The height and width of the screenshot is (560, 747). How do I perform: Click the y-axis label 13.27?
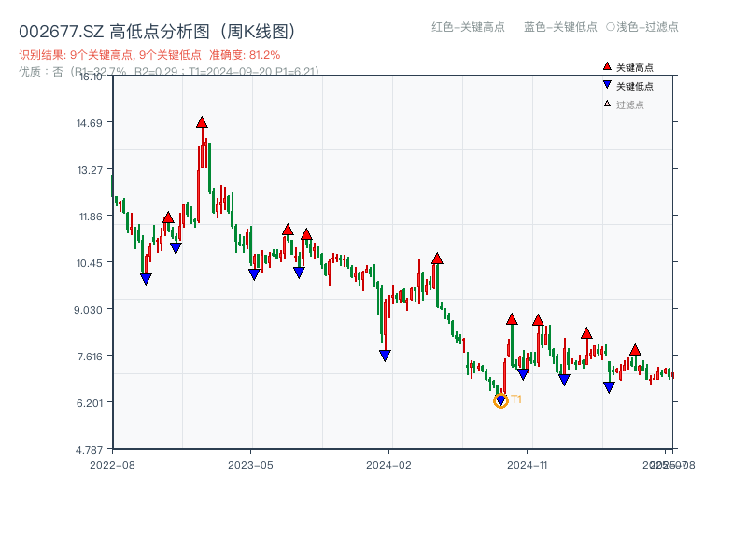[x=90, y=170]
